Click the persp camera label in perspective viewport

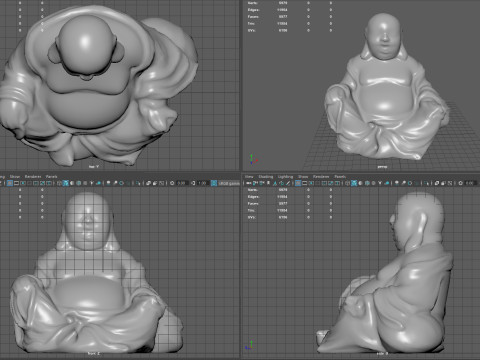pyautogui.click(x=382, y=167)
